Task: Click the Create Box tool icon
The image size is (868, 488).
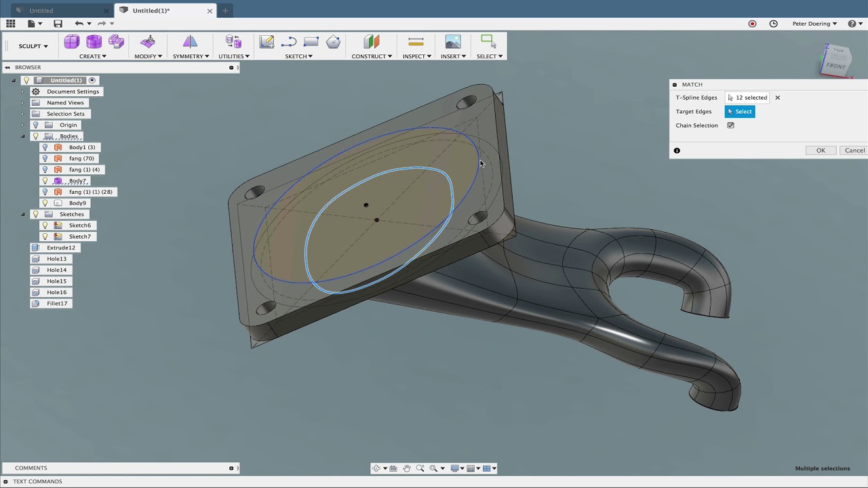Action: 71,42
